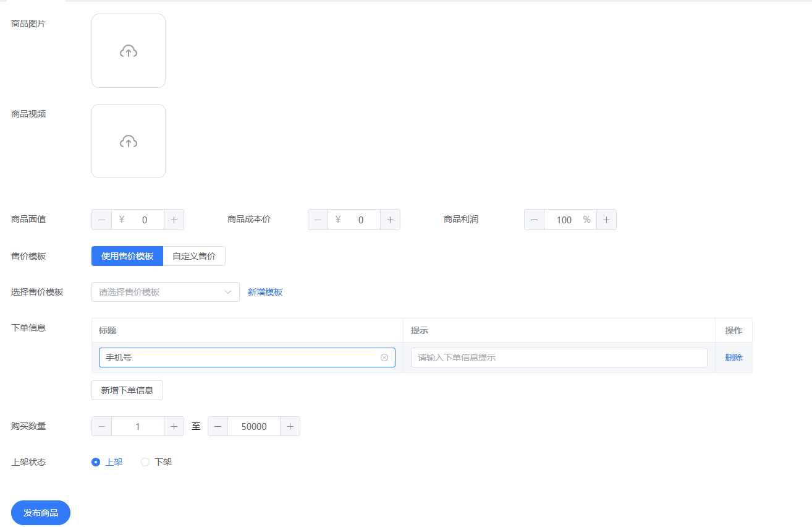Screen dimensions: 812x527
Task: Select the 上架 radio option
Action: (96, 462)
